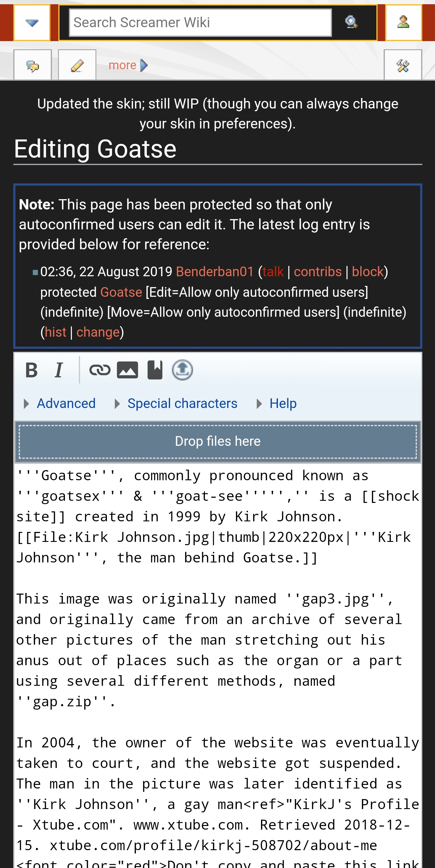Apply bold formatting with the B icon
Viewport: 435px width, 868px height.
[32, 370]
